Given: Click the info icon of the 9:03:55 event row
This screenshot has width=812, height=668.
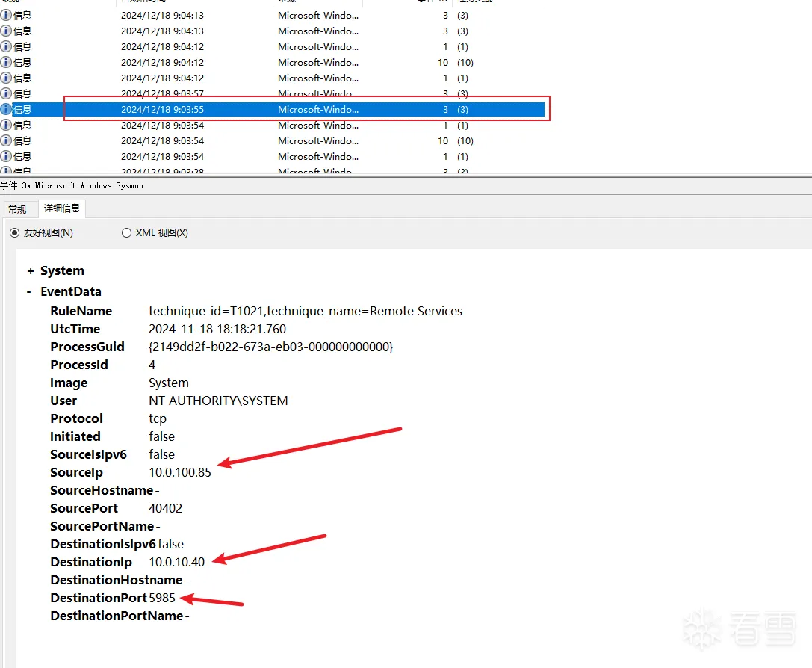Looking at the screenshot, I should (x=6, y=109).
